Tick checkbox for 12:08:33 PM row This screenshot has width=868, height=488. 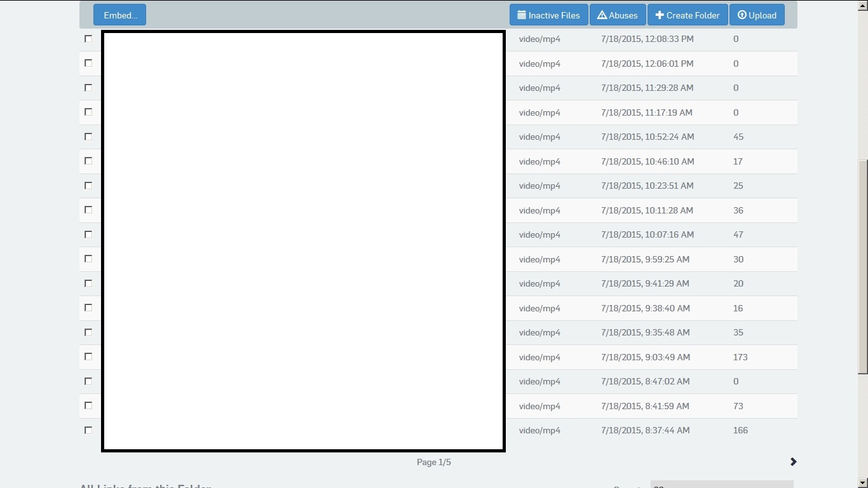point(88,39)
